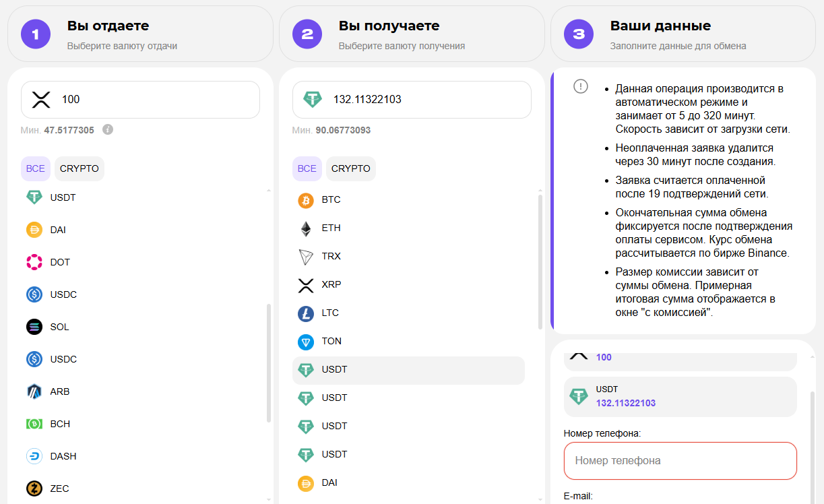The width and height of the screenshot is (824, 504).
Task: Pick the ETH icon in receive list
Action: (306, 228)
